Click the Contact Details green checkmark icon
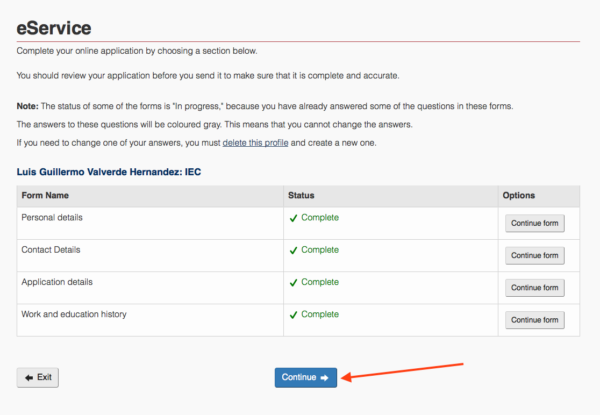 (293, 250)
